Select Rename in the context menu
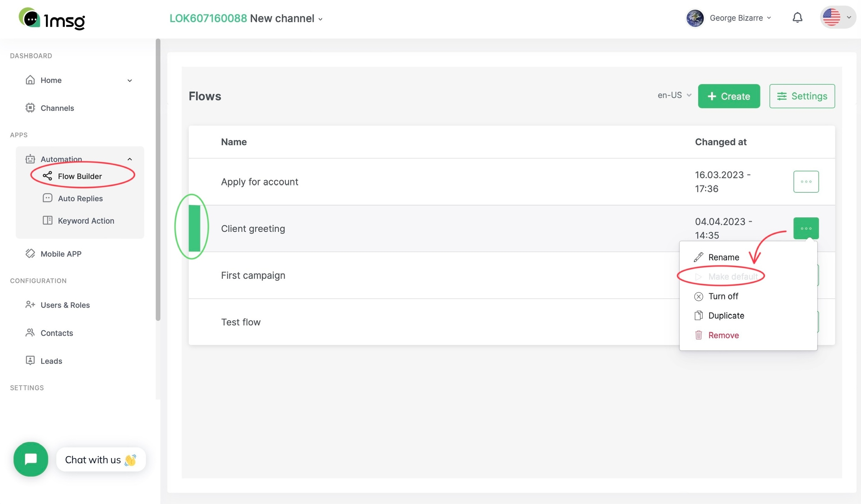 723,257
